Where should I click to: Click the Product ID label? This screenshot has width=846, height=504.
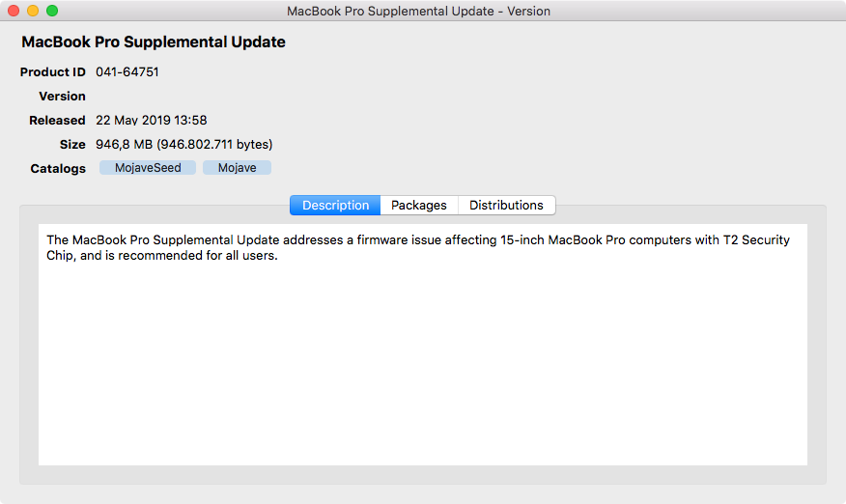click(x=53, y=71)
